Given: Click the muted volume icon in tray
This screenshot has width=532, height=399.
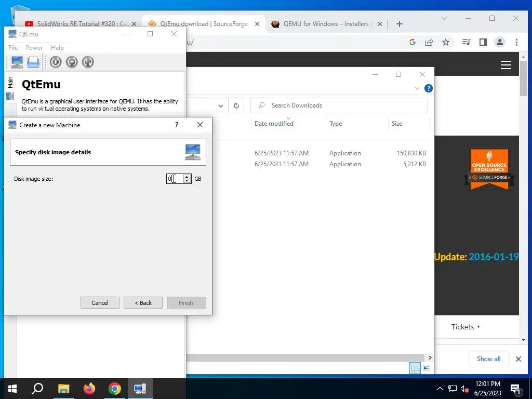Looking at the screenshot, I should tap(465, 389).
